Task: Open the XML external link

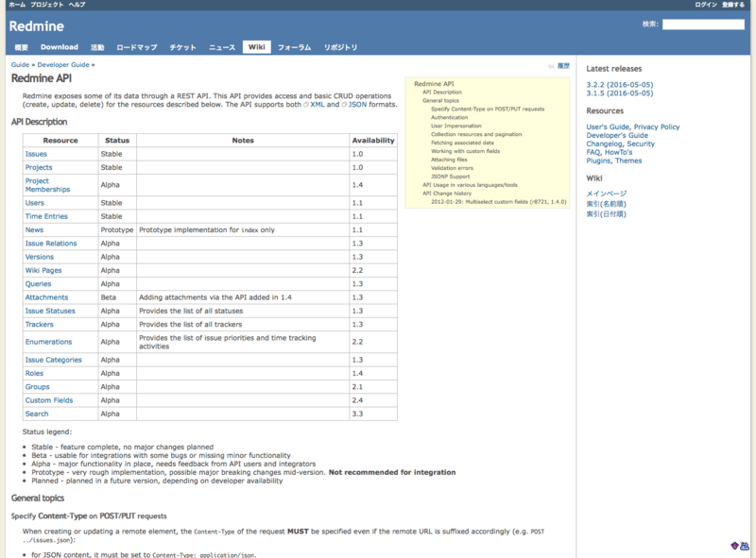Action: point(317,104)
